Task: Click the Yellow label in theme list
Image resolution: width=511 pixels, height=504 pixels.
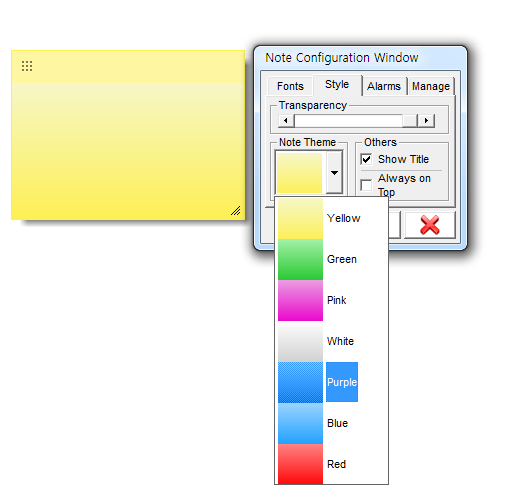Action: 343,218
